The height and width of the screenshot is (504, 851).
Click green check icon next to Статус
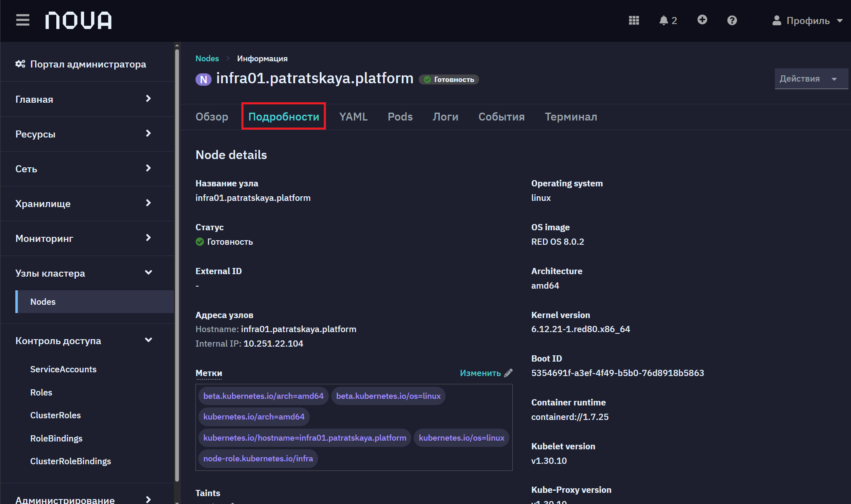200,241
